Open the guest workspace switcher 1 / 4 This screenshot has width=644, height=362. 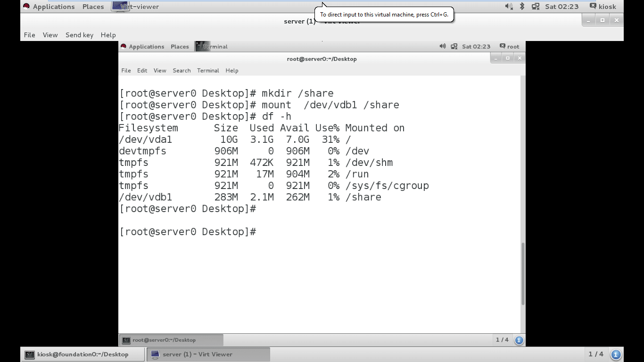(x=502, y=340)
